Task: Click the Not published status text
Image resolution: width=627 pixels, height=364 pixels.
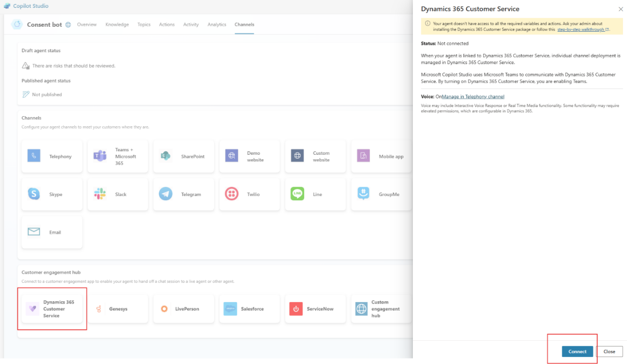Action: click(47, 94)
